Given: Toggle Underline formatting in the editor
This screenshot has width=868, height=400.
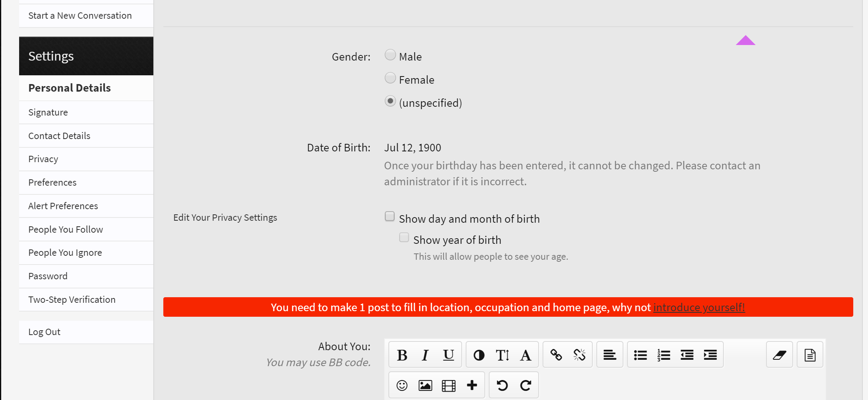Looking at the screenshot, I should pyautogui.click(x=449, y=355).
